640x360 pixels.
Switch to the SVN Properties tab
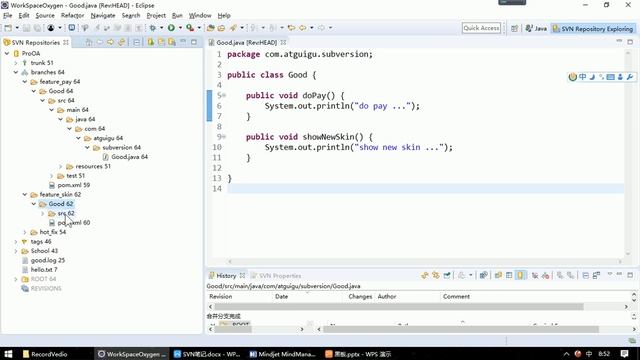[276, 276]
